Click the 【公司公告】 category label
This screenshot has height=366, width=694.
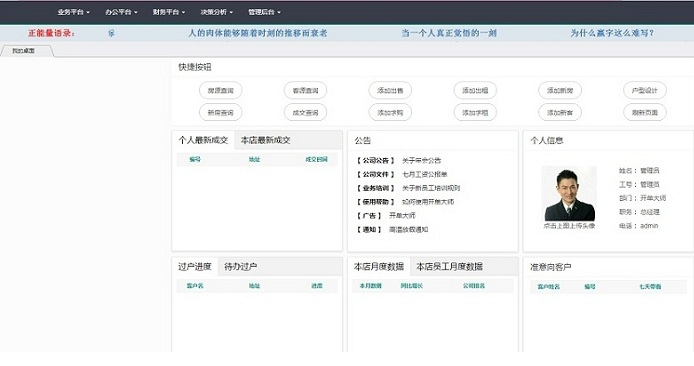376,161
